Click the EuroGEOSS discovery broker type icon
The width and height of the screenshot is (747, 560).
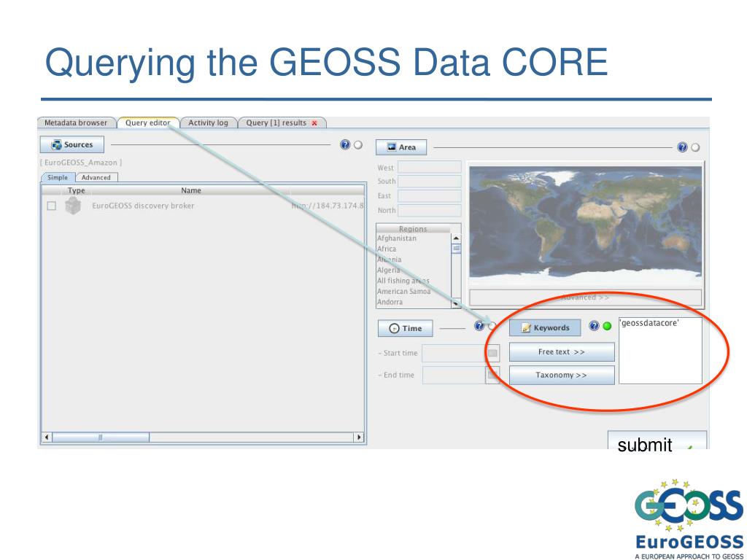coord(72,206)
